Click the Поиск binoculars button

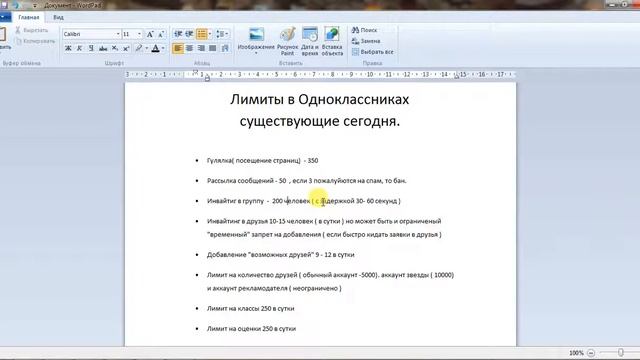[364, 30]
